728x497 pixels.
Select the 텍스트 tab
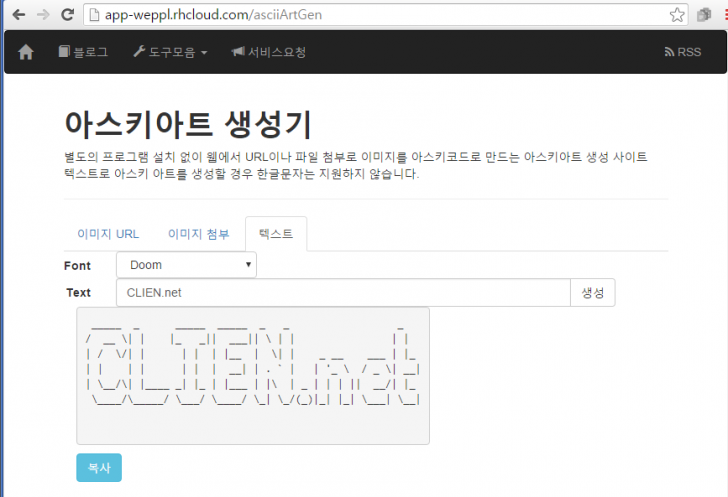pyautogui.click(x=276, y=234)
